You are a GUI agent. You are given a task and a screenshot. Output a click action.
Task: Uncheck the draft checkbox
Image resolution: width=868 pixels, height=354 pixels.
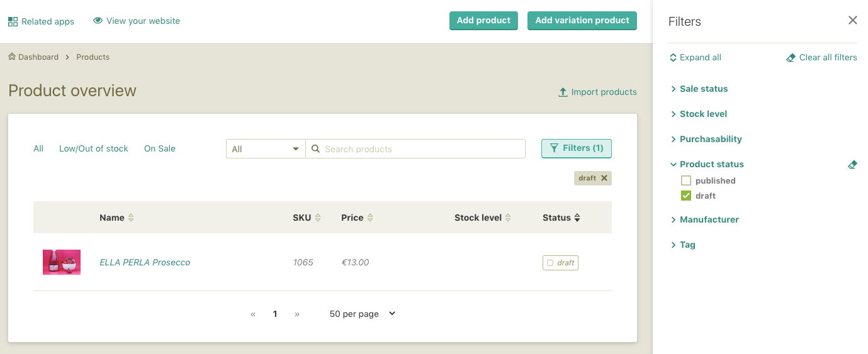(x=686, y=196)
